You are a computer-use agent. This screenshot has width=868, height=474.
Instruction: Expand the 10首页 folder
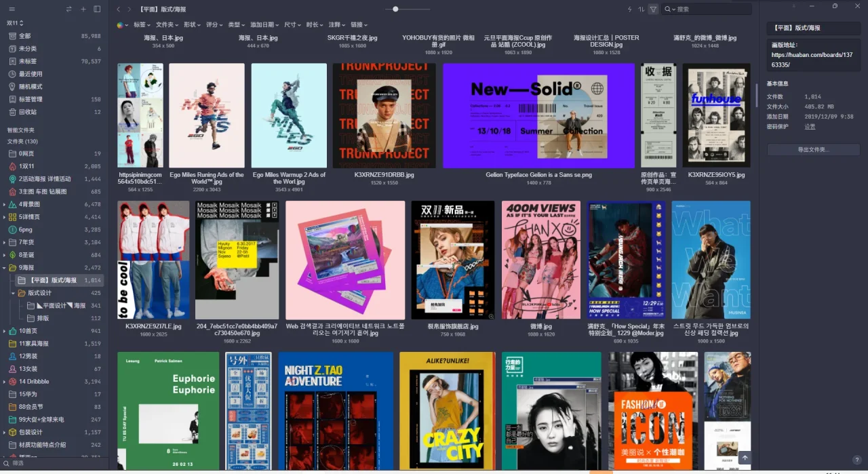pyautogui.click(x=5, y=331)
